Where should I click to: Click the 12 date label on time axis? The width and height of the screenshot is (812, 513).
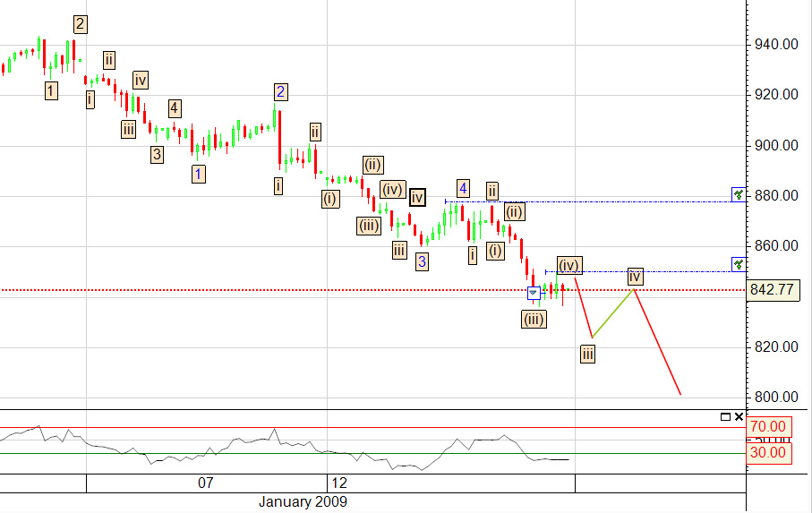(338, 483)
